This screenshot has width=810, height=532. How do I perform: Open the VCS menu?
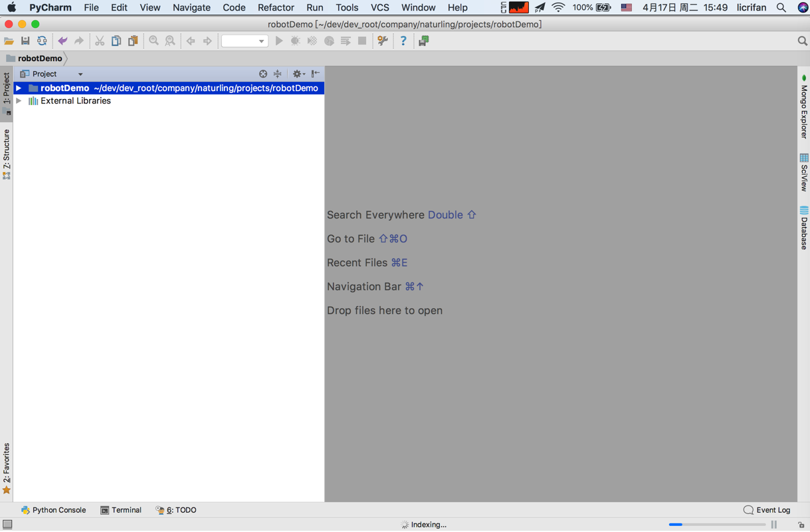pos(379,7)
